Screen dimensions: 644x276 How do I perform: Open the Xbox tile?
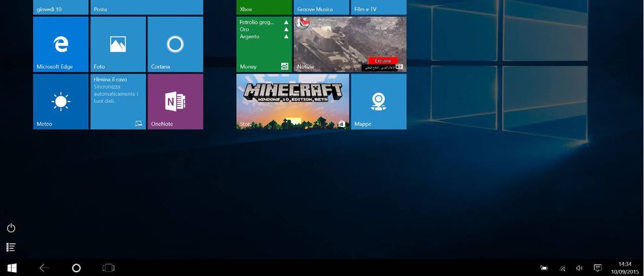click(264, 7)
